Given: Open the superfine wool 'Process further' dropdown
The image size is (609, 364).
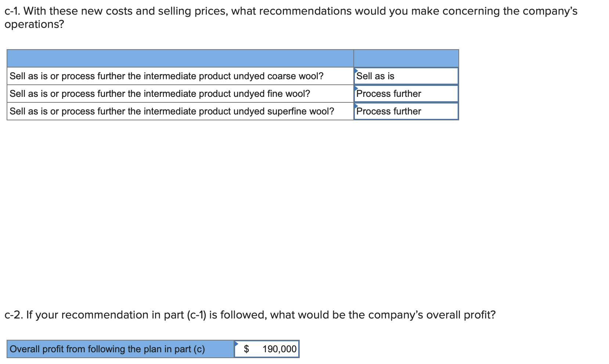Looking at the screenshot, I should 406,111.
